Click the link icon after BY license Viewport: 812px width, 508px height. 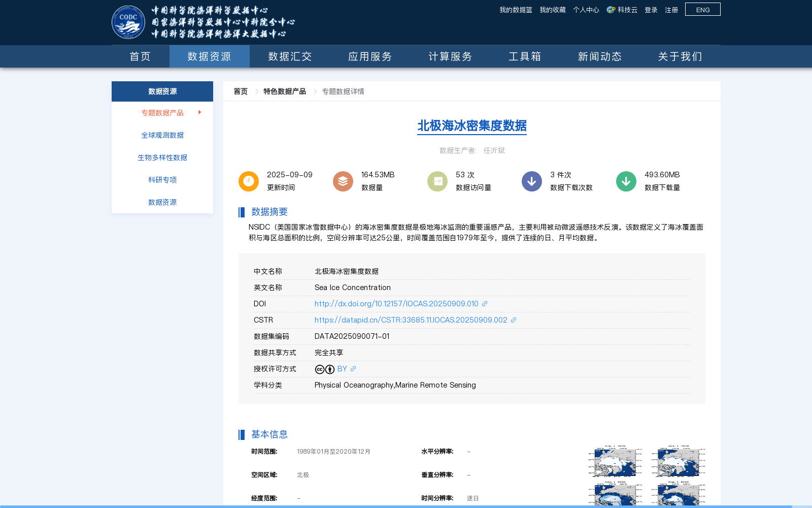coord(353,369)
